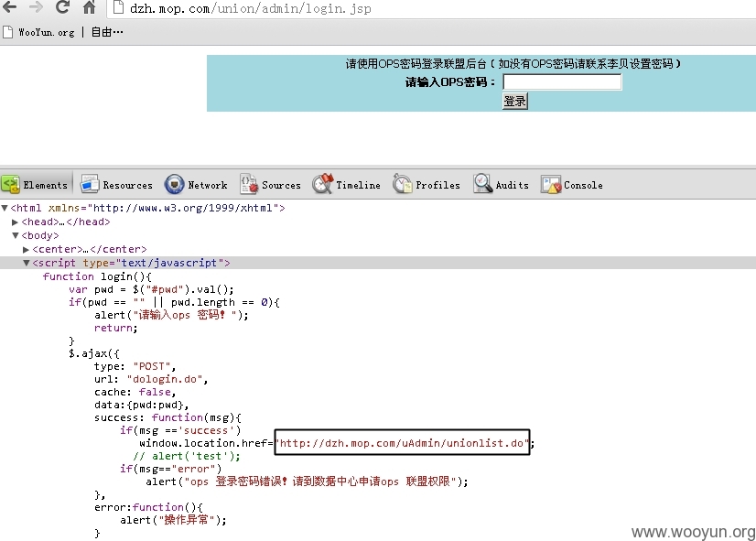Image resolution: width=756 pixels, height=541 pixels.
Task: Click the 请输入OPS密码 label
Action: (x=450, y=82)
